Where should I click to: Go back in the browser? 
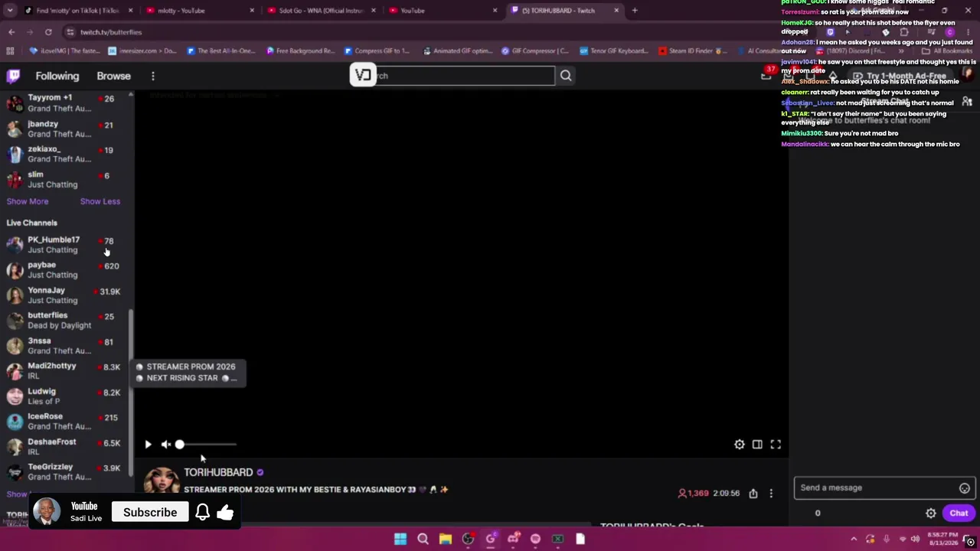point(11,32)
